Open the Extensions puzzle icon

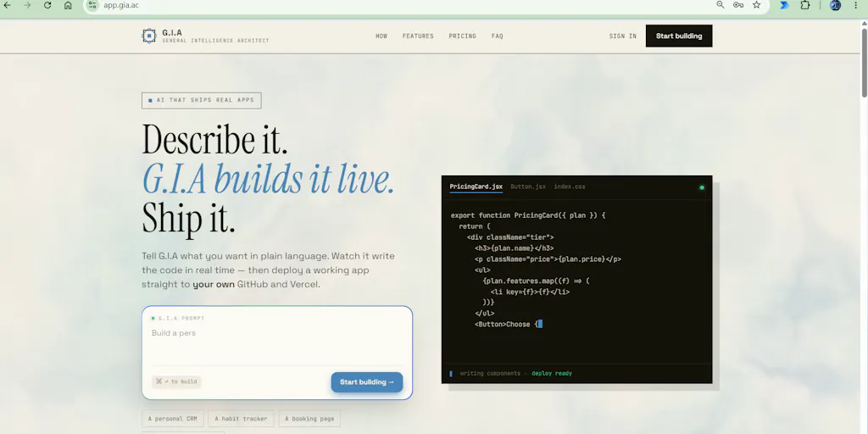point(805,5)
